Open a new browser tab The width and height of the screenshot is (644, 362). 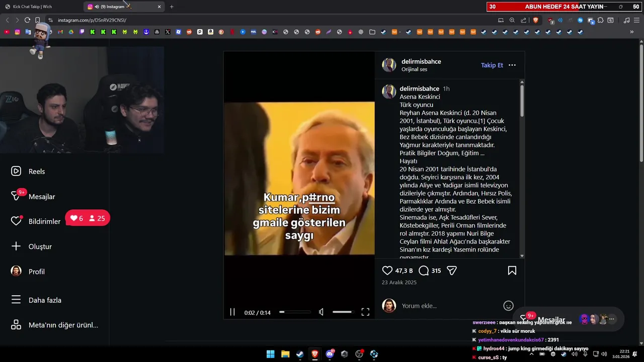(x=172, y=7)
